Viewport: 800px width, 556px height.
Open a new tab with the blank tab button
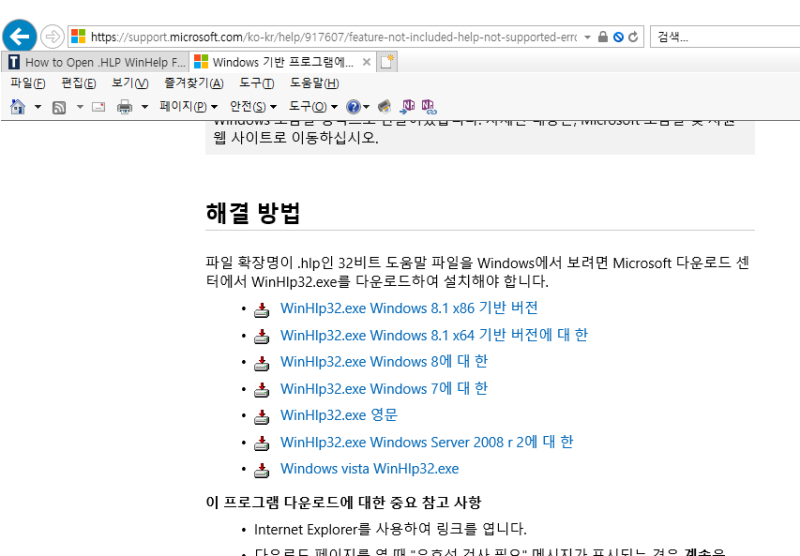[387, 62]
